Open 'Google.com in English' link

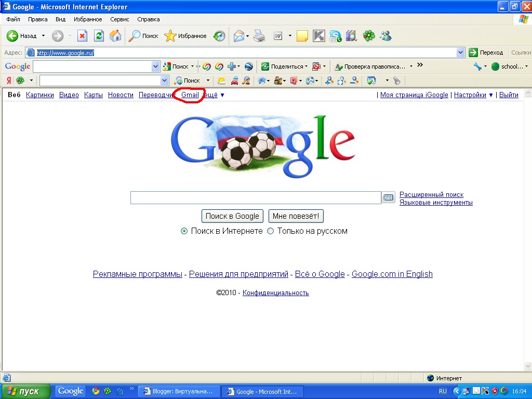[x=392, y=274]
